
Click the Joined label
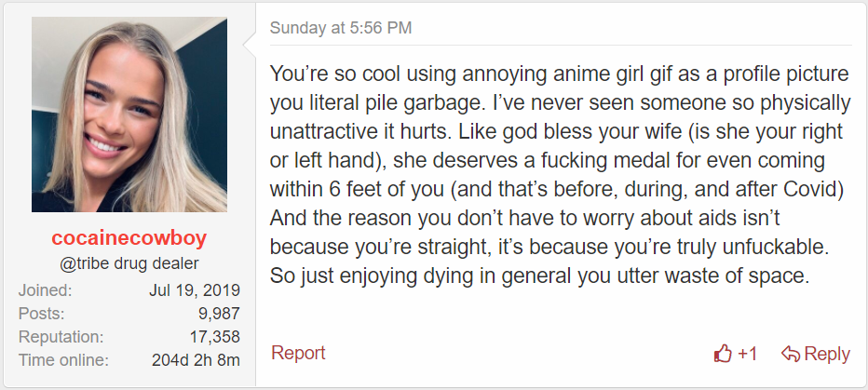[x=46, y=290]
